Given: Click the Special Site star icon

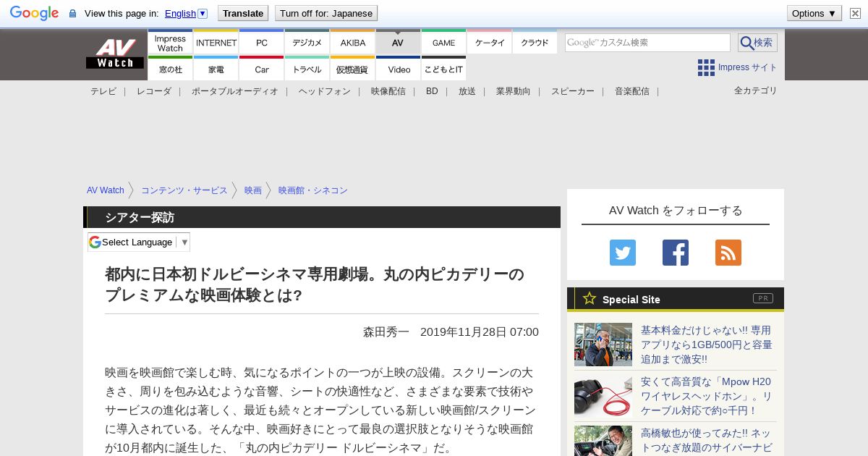Looking at the screenshot, I should [590, 298].
